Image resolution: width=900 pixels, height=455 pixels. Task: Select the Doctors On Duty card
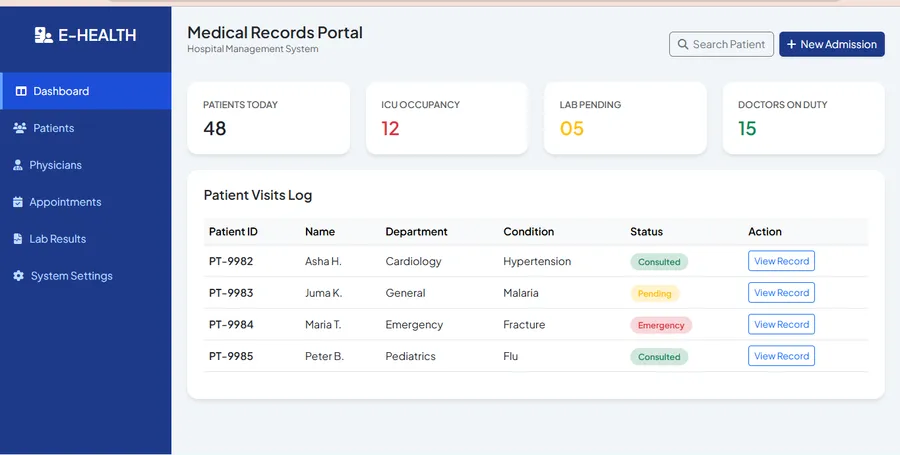point(804,118)
